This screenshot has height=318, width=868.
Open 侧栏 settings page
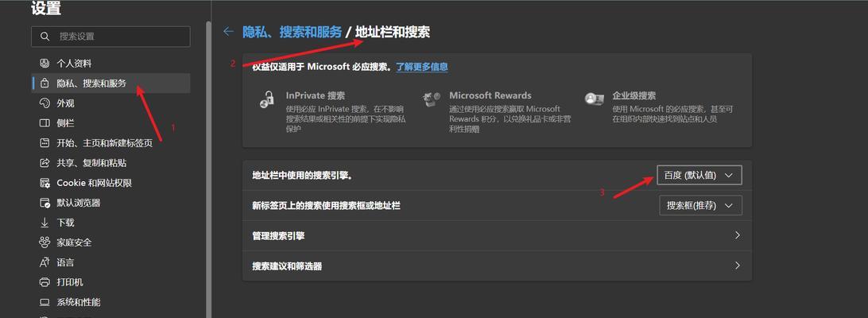111,123
